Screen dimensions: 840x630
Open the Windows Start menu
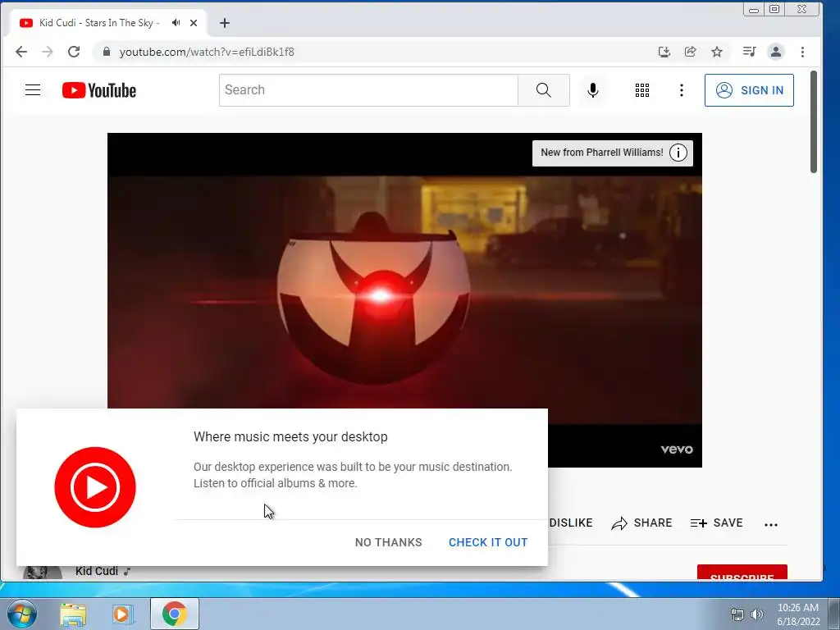22,614
